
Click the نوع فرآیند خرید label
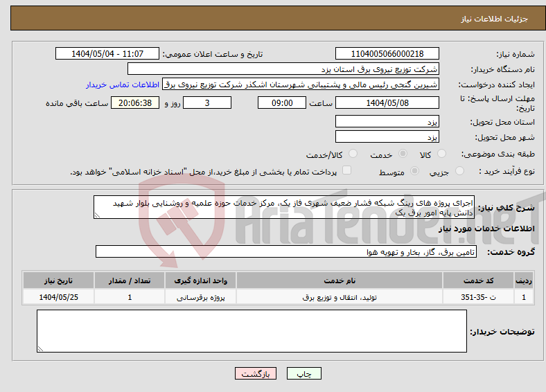[507, 171]
